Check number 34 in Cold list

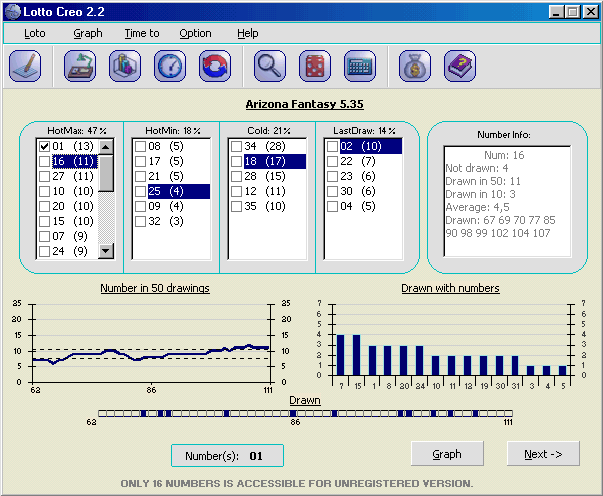click(237, 146)
